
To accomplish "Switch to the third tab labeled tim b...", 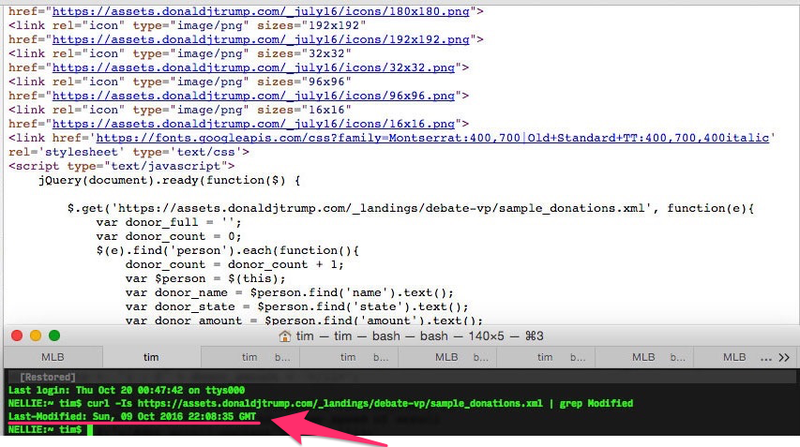I will [250, 357].
